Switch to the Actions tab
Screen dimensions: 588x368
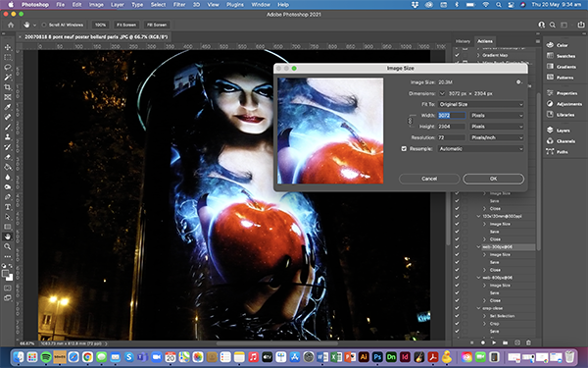pos(485,41)
